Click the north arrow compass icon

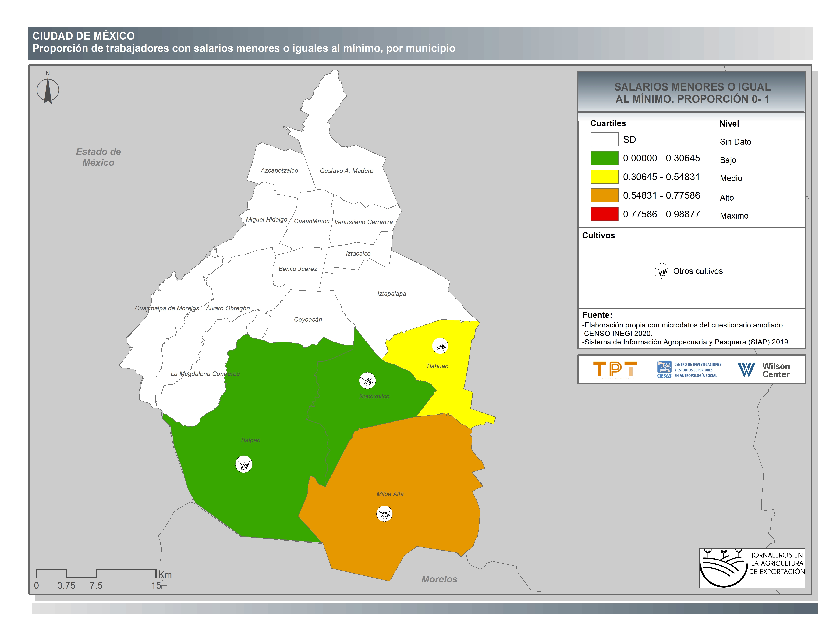[48, 90]
